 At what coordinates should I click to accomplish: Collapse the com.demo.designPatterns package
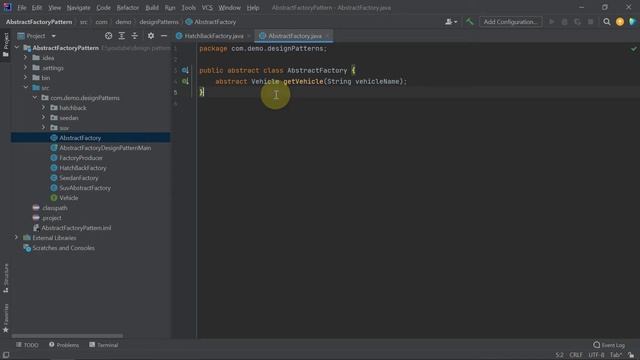(x=35, y=98)
